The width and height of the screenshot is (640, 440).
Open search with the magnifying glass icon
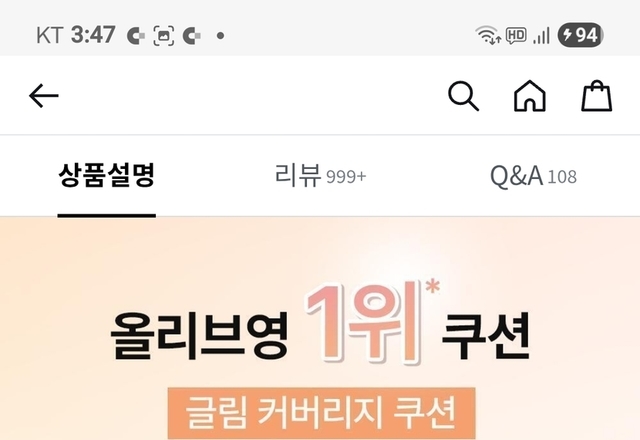click(463, 96)
